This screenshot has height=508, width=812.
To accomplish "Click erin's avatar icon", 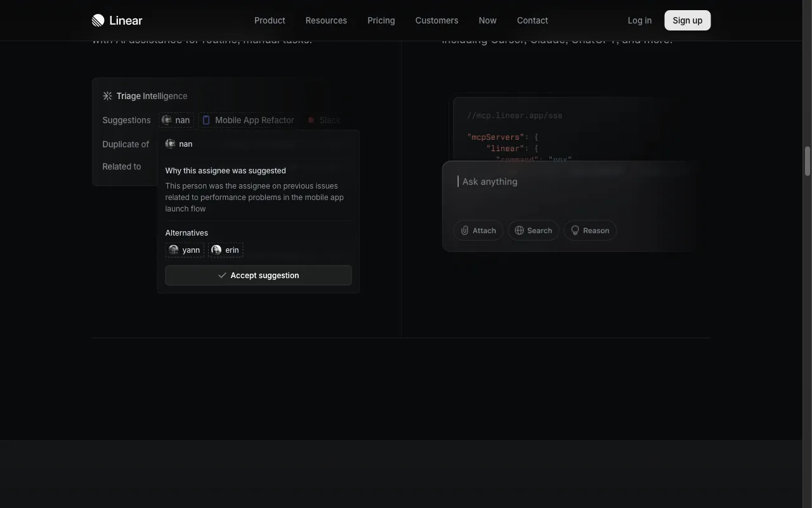I will 216,250.
